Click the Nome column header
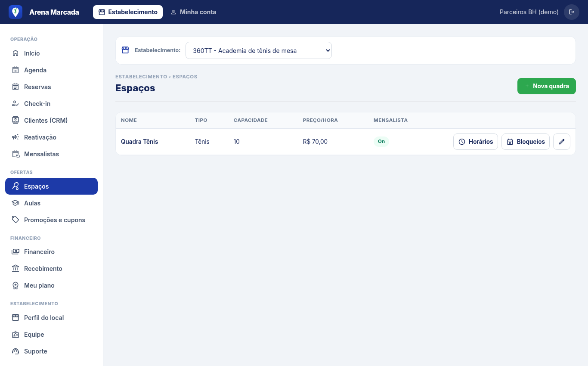 [129, 120]
